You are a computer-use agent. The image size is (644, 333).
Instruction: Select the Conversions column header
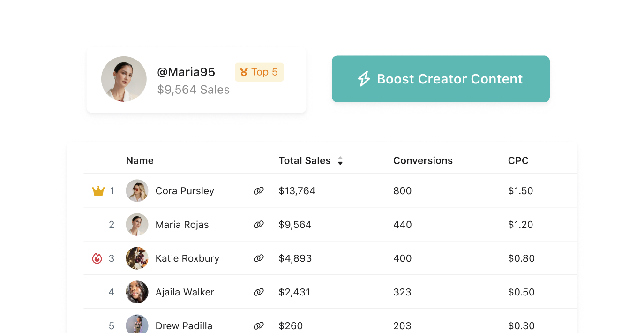[423, 161]
